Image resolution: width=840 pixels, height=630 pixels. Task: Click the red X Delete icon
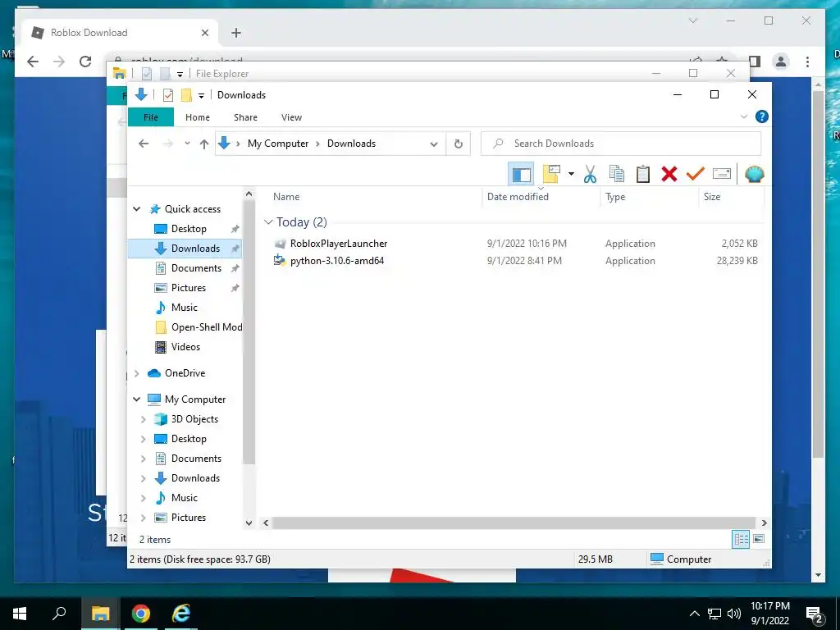point(669,174)
